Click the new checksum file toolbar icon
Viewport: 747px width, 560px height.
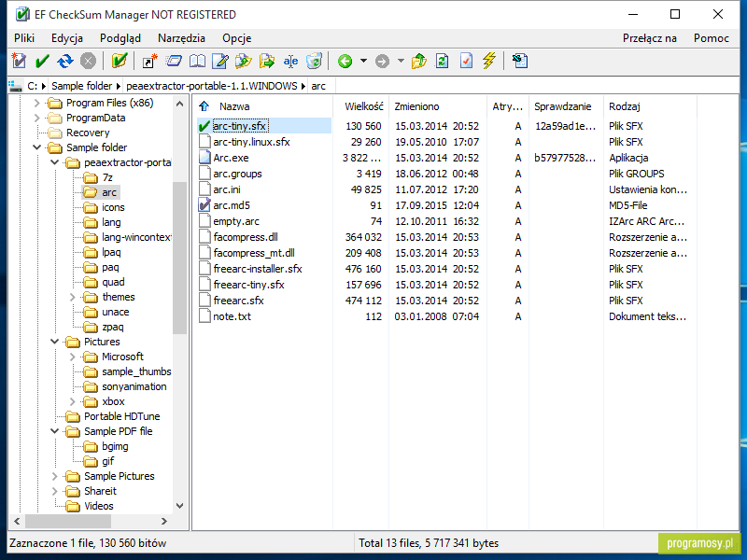pos(19,61)
